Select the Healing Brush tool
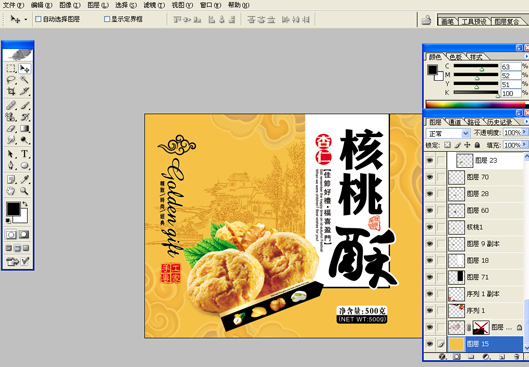Screen dimensions: 529x367 (x=11, y=105)
